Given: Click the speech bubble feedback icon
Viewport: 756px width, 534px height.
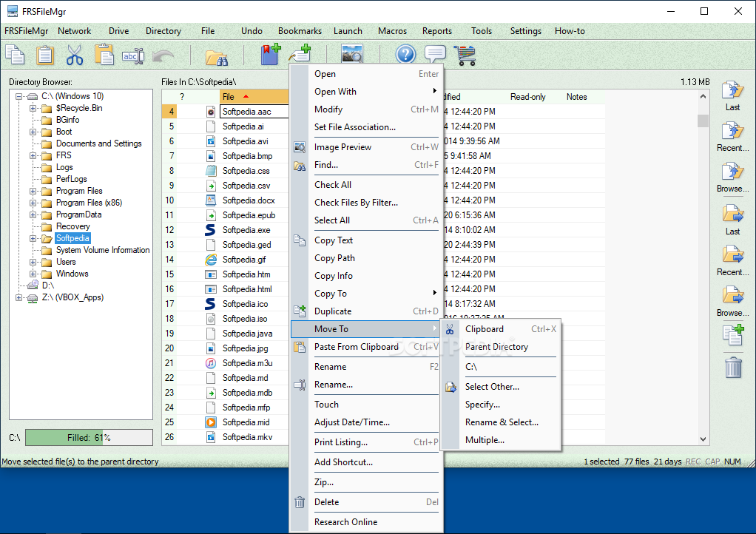Looking at the screenshot, I should [x=436, y=54].
